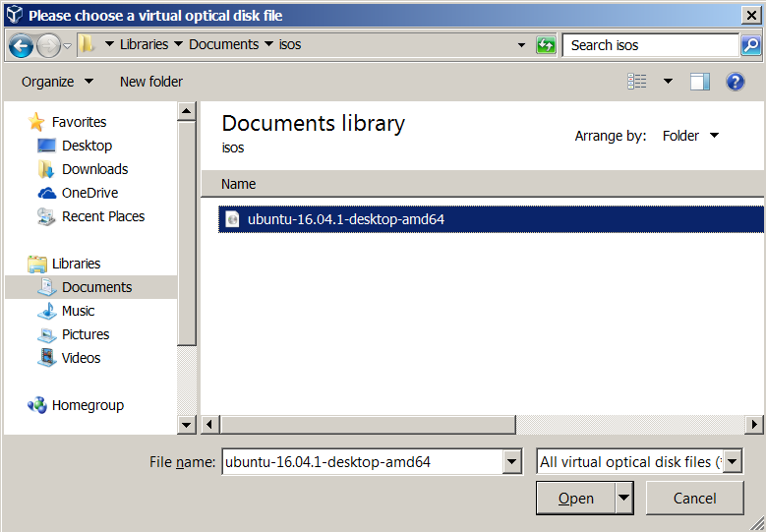Sort by the Name column header
This screenshot has width=766, height=532.
238,184
